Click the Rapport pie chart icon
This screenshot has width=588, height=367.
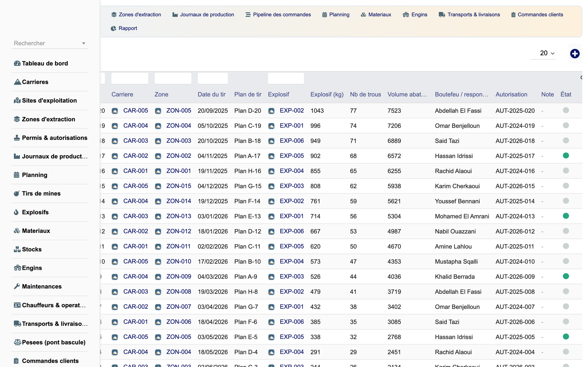[114, 28]
